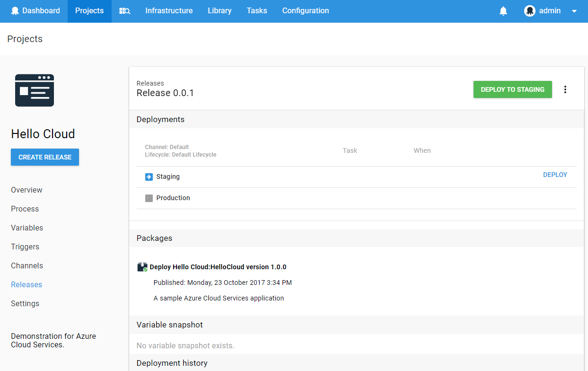
Task: Click the Deploy Hello Cloud package title
Action: pyautogui.click(x=218, y=267)
